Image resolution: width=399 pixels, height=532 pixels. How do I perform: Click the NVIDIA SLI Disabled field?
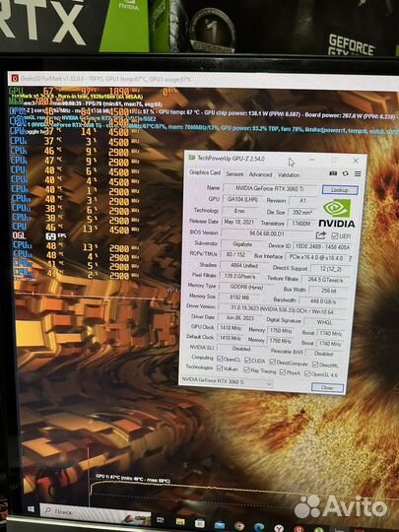point(241,349)
